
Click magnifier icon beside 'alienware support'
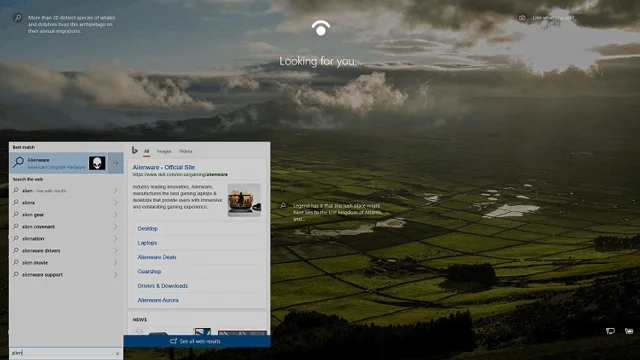[x=16, y=275]
